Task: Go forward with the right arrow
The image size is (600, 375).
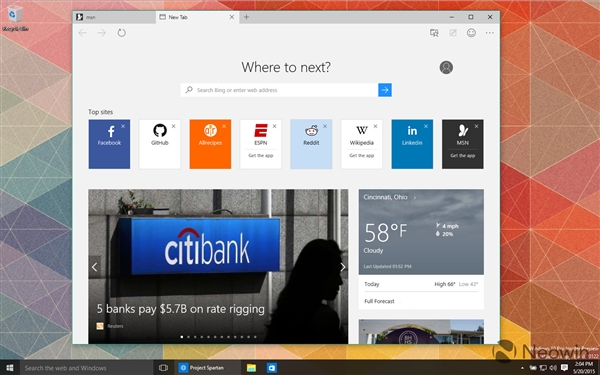Action: [101, 33]
